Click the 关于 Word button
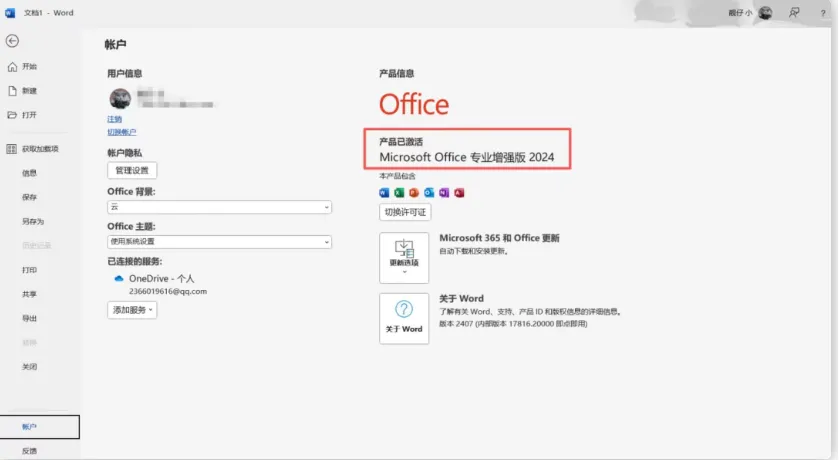The image size is (839, 460). 404,319
